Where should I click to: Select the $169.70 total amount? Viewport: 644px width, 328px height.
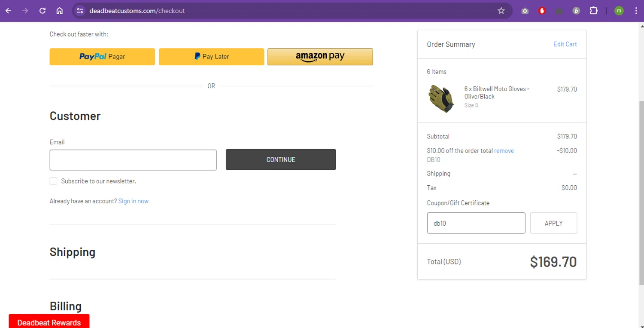[x=553, y=262]
